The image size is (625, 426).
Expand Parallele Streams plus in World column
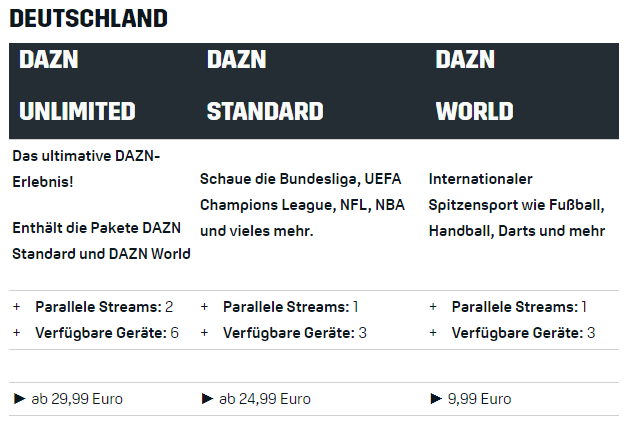pyautogui.click(x=433, y=307)
